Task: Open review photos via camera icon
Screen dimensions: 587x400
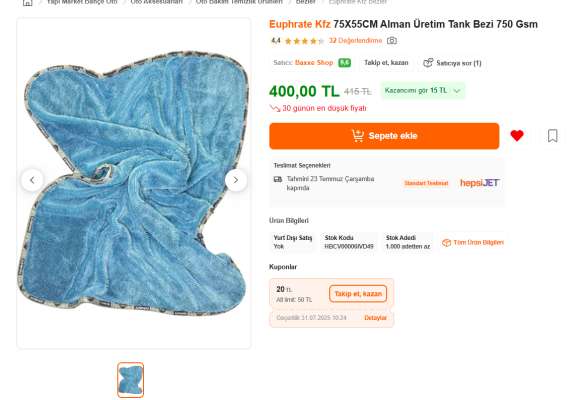Action: [x=392, y=40]
